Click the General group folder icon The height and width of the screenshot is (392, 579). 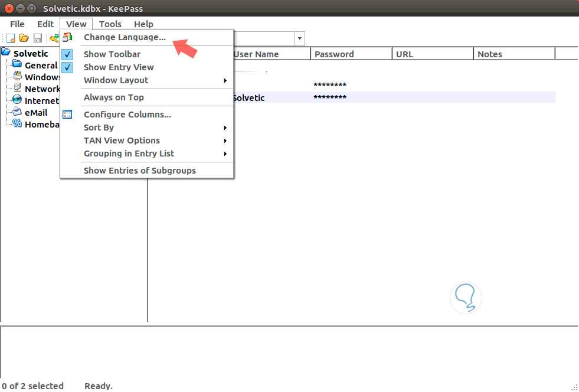pyautogui.click(x=17, y=64)
